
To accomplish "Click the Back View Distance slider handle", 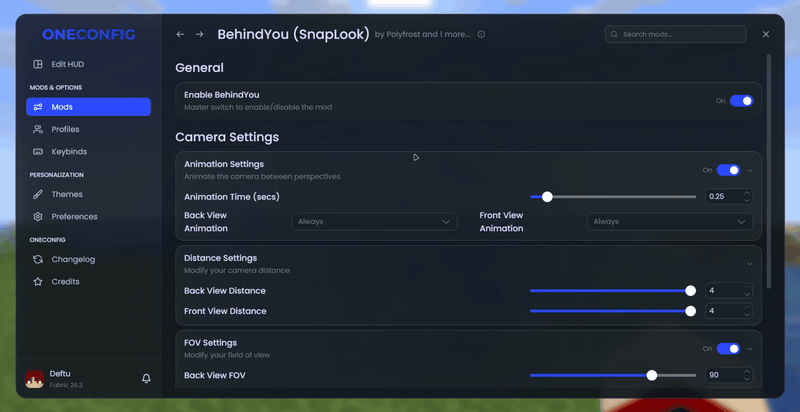I will [x=690, y=291].
